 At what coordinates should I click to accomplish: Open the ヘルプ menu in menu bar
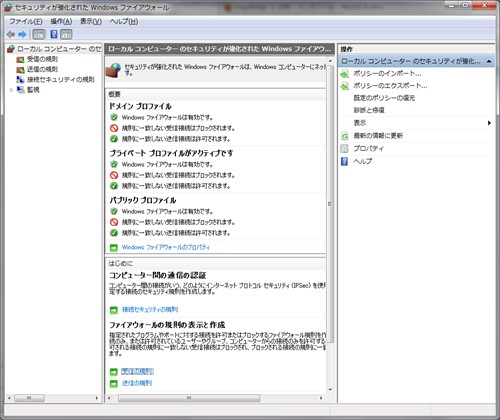click(x=124, y=21)
